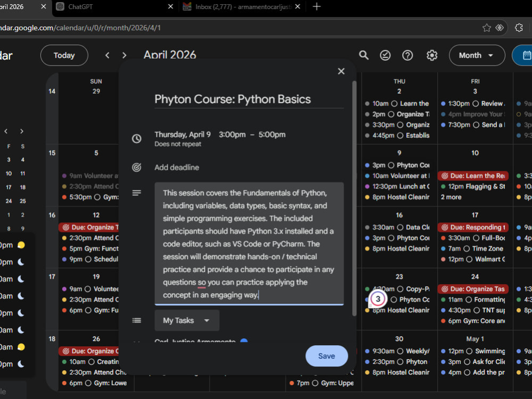Click into the task description text box
The height and width of the screenshot is (399, 532).
249,244
